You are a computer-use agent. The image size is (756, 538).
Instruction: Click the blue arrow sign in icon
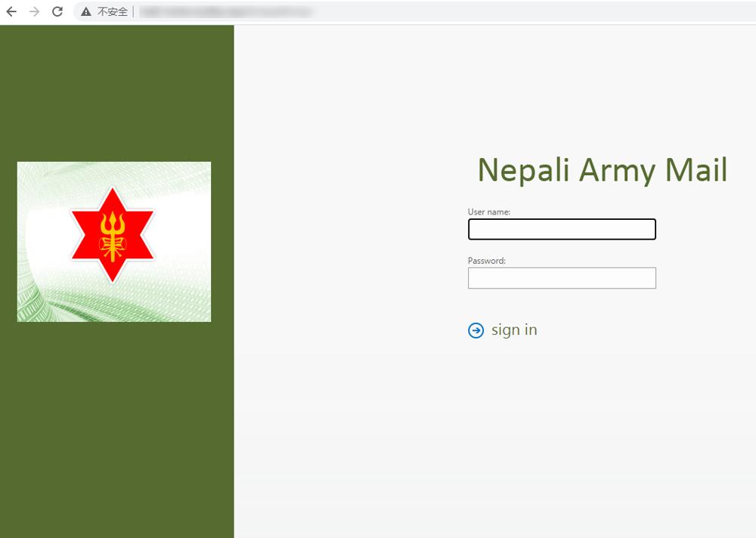click(x=476, y=330)
